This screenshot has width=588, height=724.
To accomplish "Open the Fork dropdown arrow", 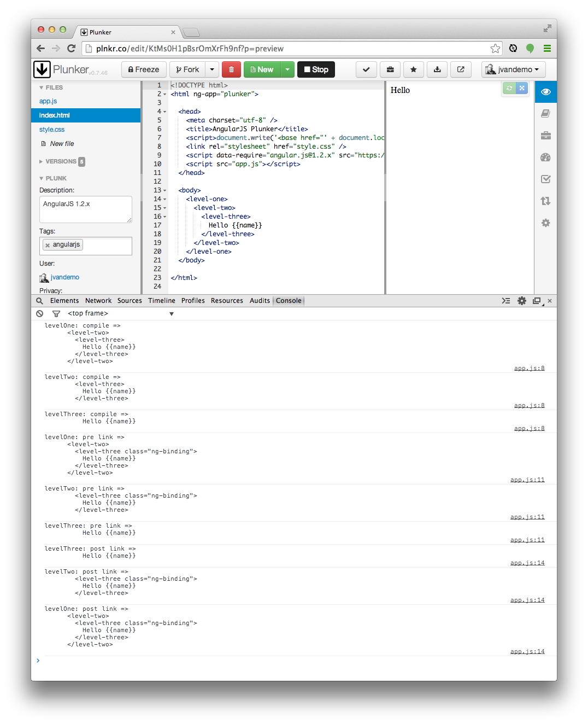I will point(212,69).
